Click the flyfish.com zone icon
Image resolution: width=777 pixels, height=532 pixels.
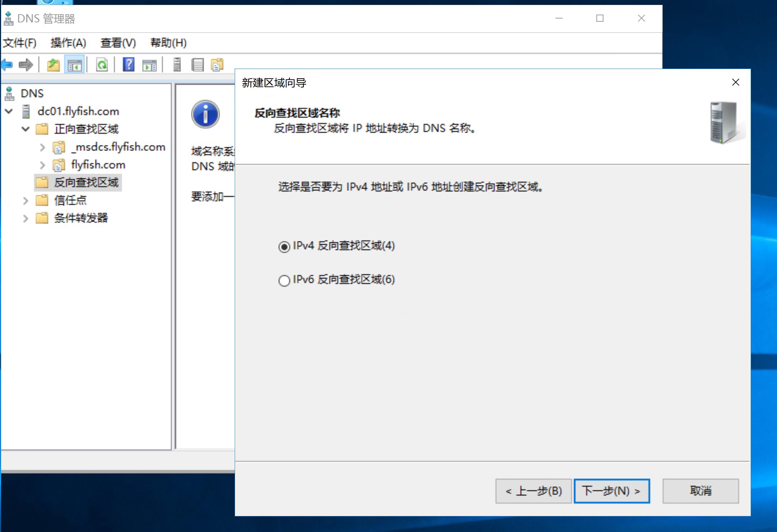[x=59, y=165]
